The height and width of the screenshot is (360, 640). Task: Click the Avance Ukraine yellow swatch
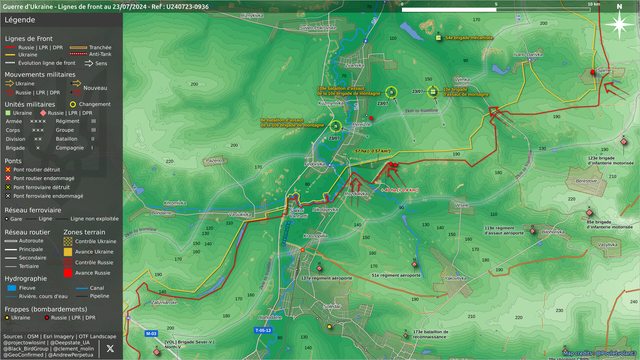(68, 252)
